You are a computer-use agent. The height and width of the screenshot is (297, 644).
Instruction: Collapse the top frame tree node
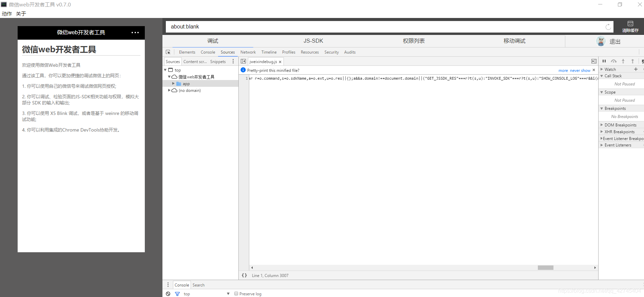(165, 70)
